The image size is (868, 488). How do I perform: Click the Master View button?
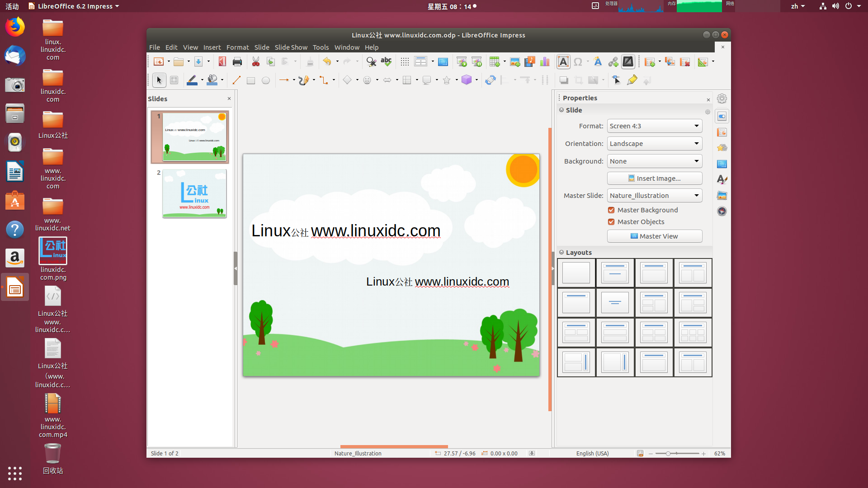[654, 235]
